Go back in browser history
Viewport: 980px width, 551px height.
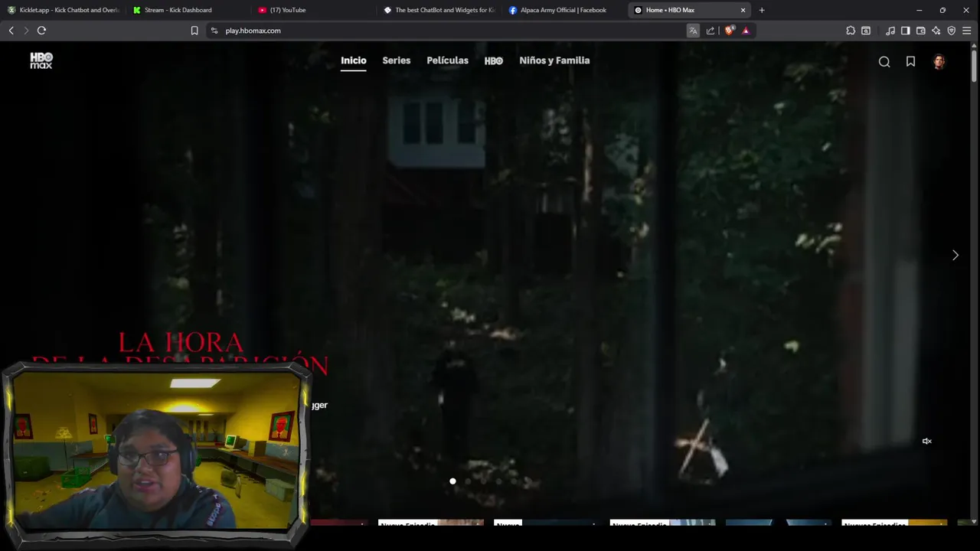[x=11, y=31]
